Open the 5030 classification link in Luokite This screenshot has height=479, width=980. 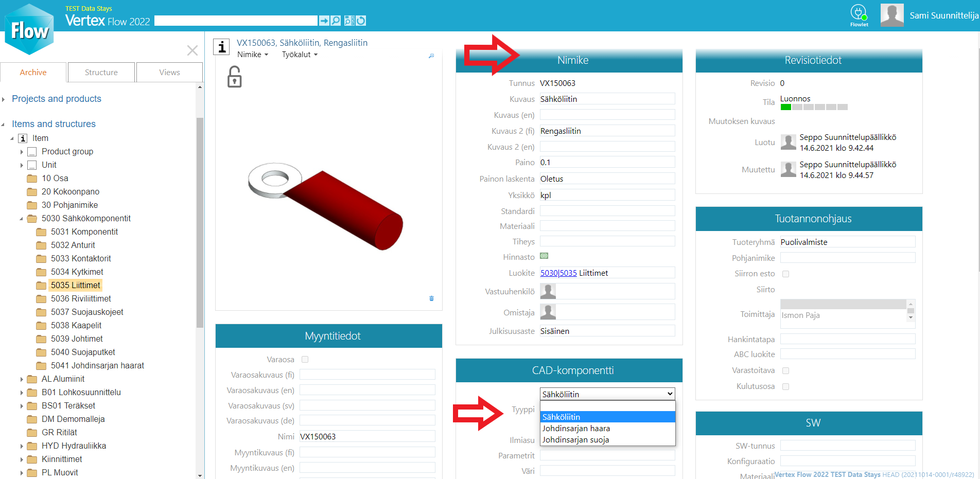[x=549, y=273]
